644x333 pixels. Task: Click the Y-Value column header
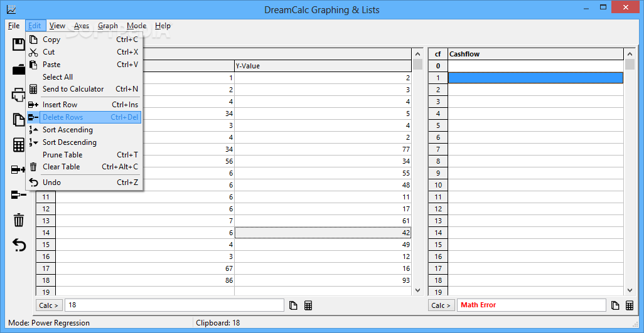coord(323,66)
